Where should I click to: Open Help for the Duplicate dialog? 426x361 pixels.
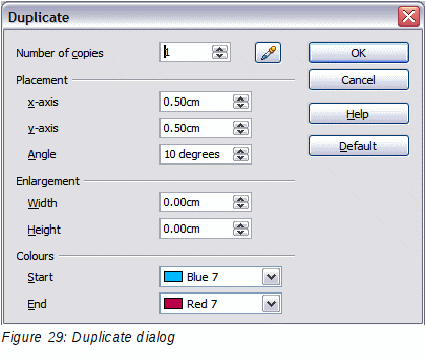pos(359,114)
